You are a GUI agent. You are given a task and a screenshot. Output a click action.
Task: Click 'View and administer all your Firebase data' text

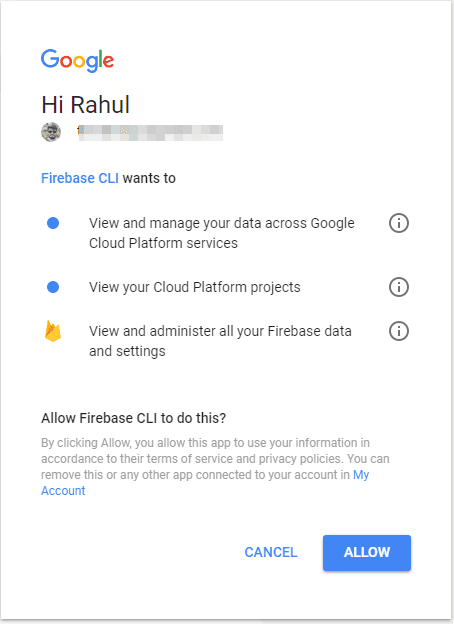click(x=220, y=341)
